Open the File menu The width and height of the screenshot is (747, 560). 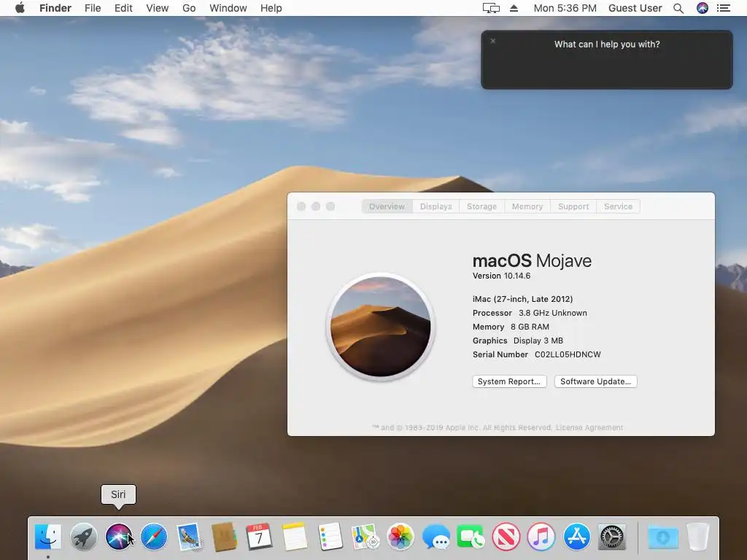click(93, 8)
